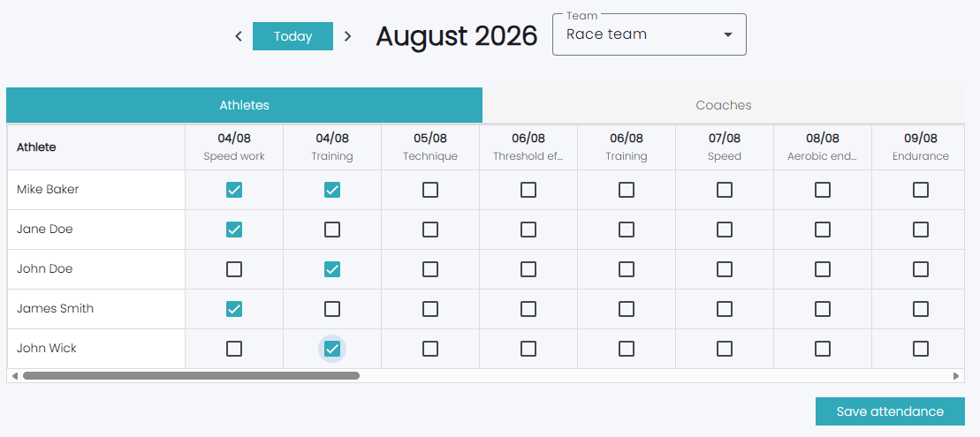This screenshot has height=437, width=980.
Task: Check Jane Doe's 04/08 Training attendance
Action: click(x=332, y=230)
